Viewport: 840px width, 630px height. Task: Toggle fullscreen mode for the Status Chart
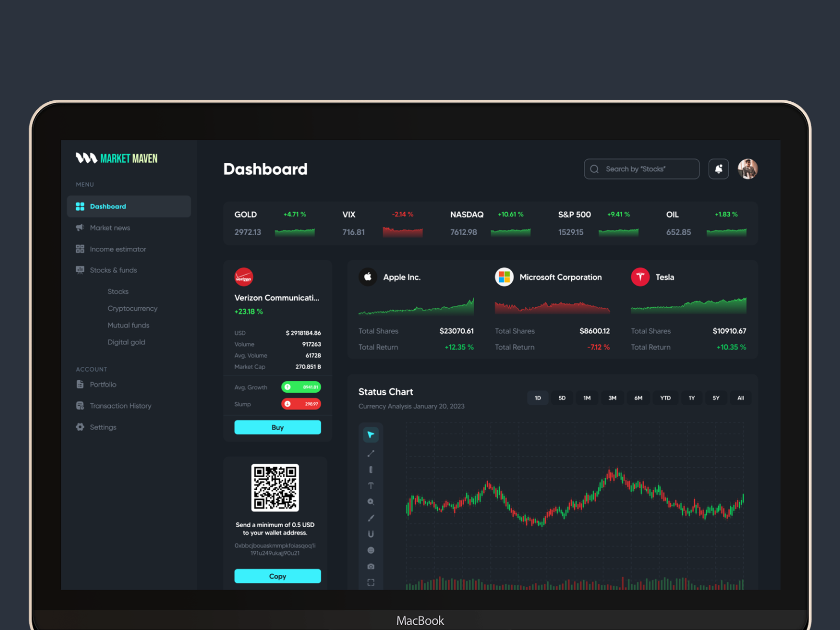(371, 582)
